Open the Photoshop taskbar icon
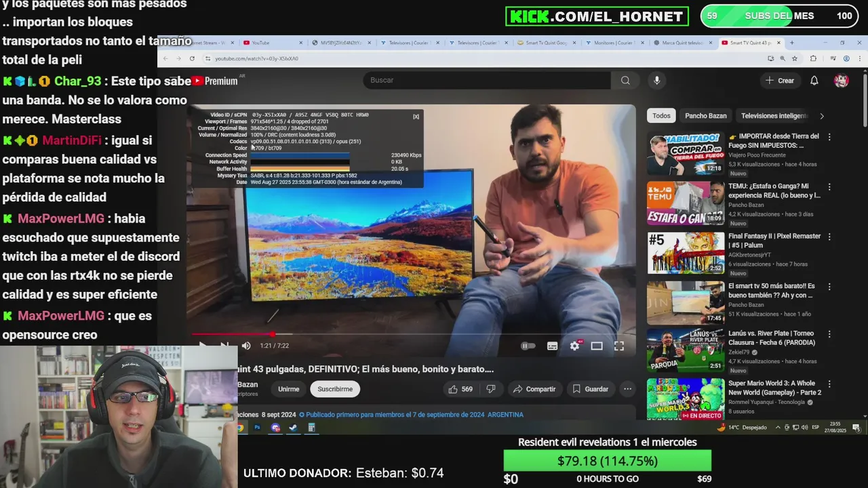The image size is (868, 488). pos(257,428)
